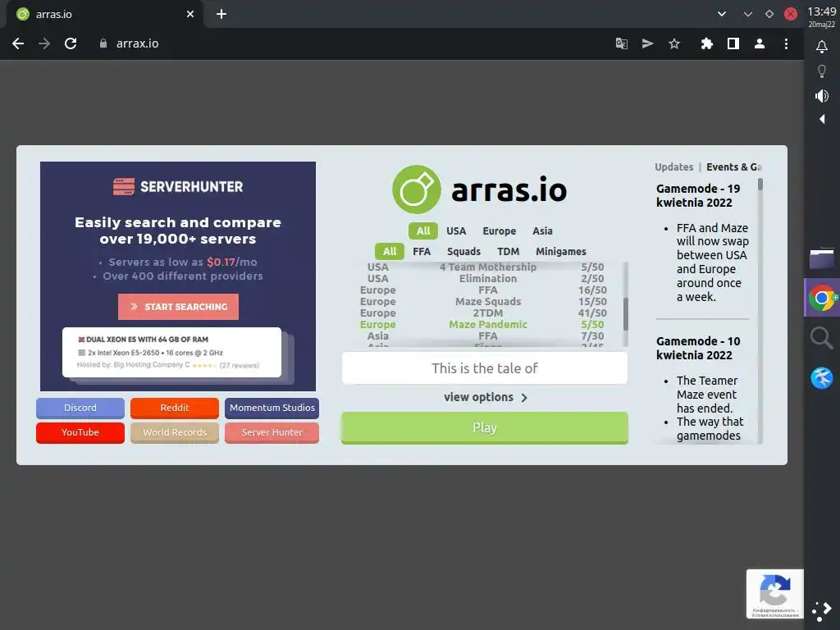
Task: Click START SEARCHING in the ad
Action: [178, 307]
